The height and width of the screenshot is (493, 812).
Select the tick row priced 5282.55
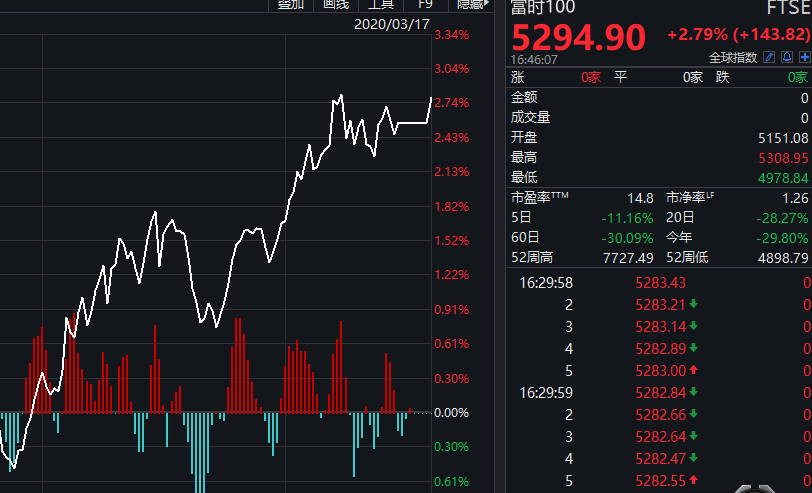pos(660,481)
